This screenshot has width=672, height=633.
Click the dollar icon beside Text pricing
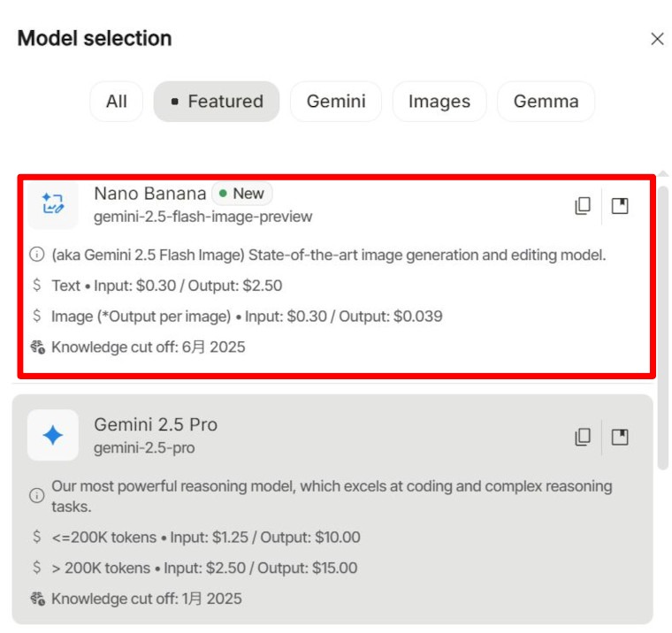pos(37,285)
